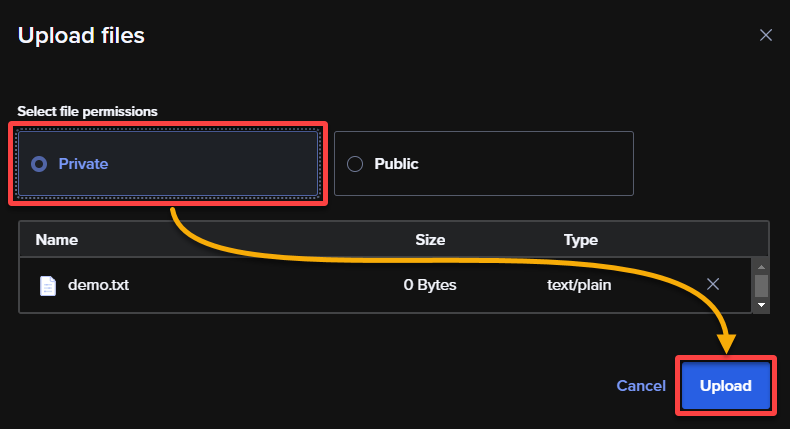Click the scrollbar up arrow
Viewport: 790px width, 429px height.
[x=761, y=267]
